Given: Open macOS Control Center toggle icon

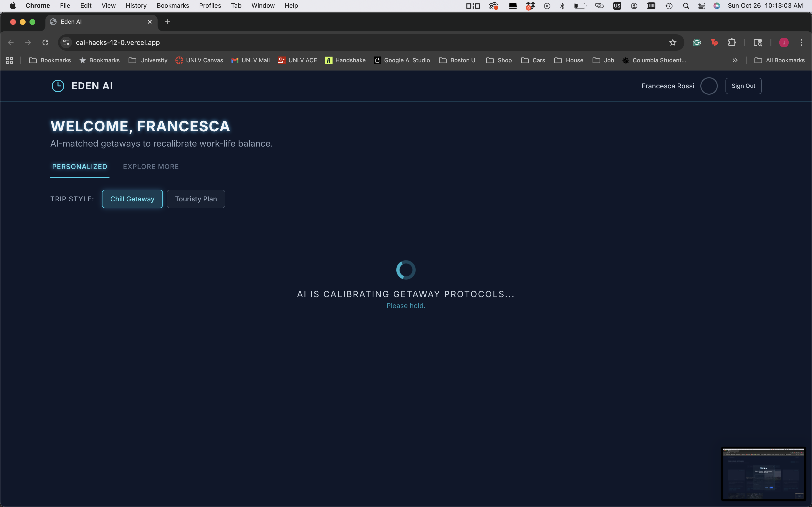Looking at the screenshot, I should click(701, 6).
